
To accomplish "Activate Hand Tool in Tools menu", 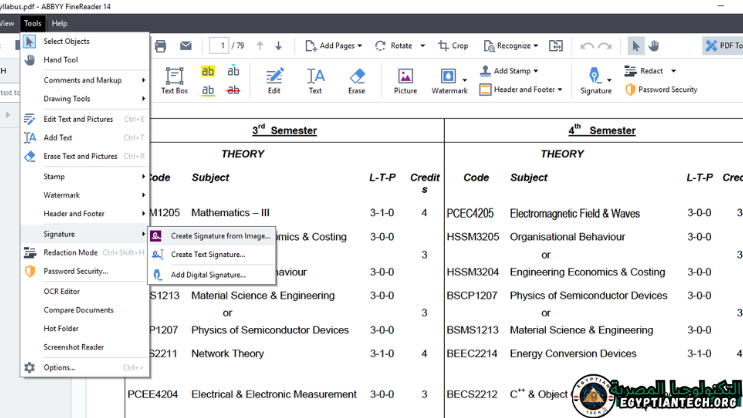I will point(60,60).
